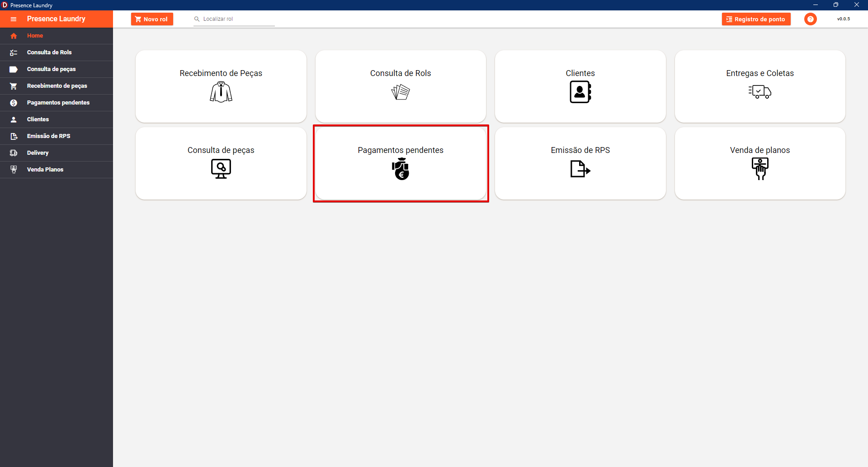
Task: Click the delivery truck icon on Entregas e Coletas
Action: coord(760,91)
